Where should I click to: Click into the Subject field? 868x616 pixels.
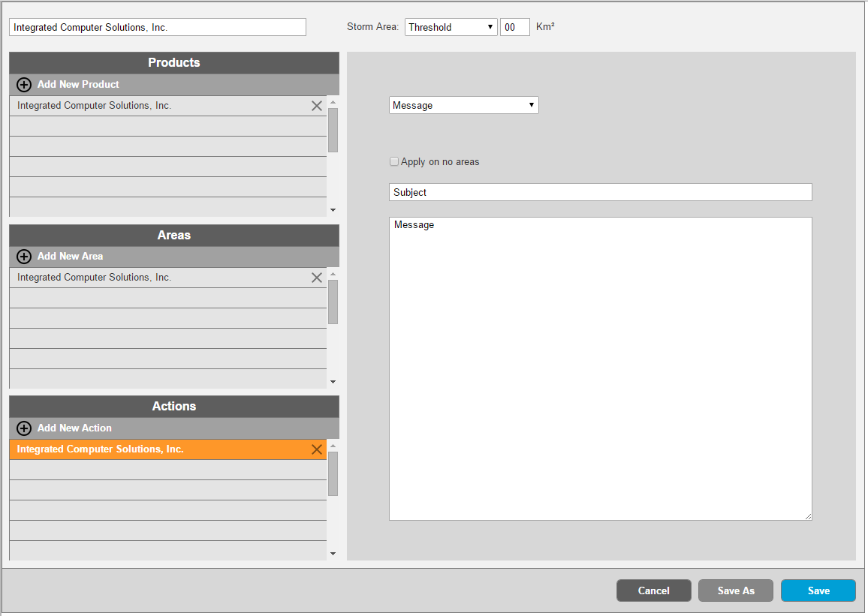[601, 192]
